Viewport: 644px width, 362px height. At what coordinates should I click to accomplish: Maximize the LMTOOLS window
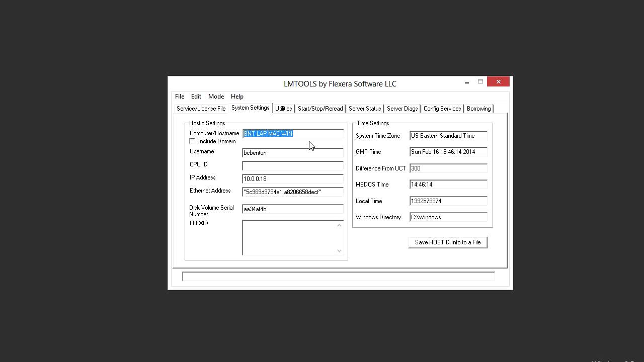coord(480,82)
